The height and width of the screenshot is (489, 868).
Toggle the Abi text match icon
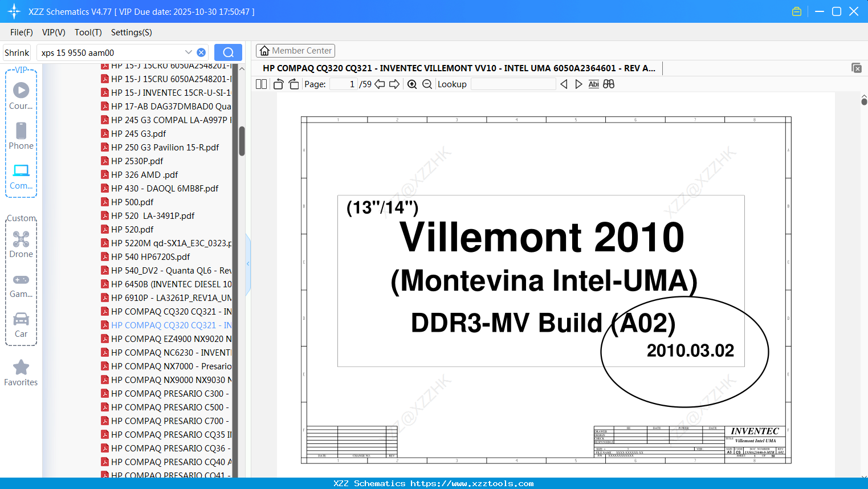coord(593,84)
